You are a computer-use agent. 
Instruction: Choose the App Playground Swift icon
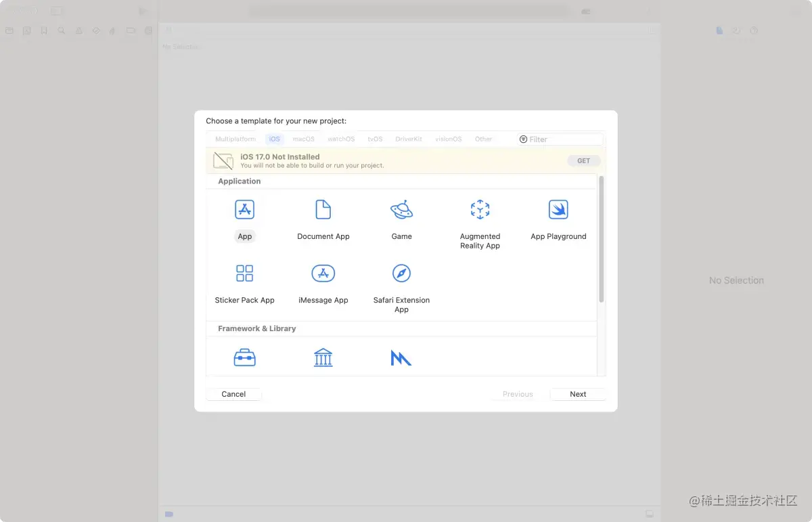click(x=558, y=209)
